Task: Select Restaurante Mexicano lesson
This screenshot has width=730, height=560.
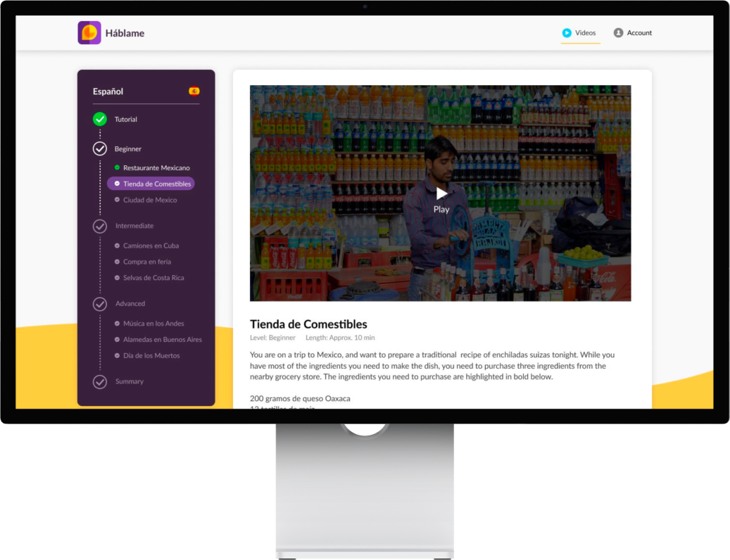Action: 156,168
